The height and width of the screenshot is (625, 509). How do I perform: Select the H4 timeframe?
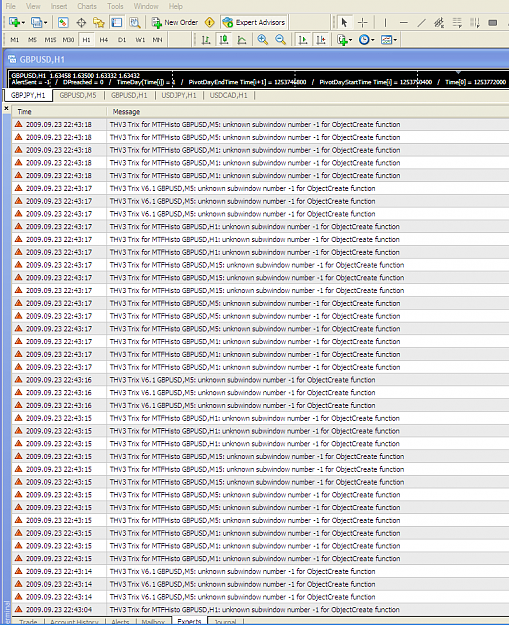pos(104,39)
